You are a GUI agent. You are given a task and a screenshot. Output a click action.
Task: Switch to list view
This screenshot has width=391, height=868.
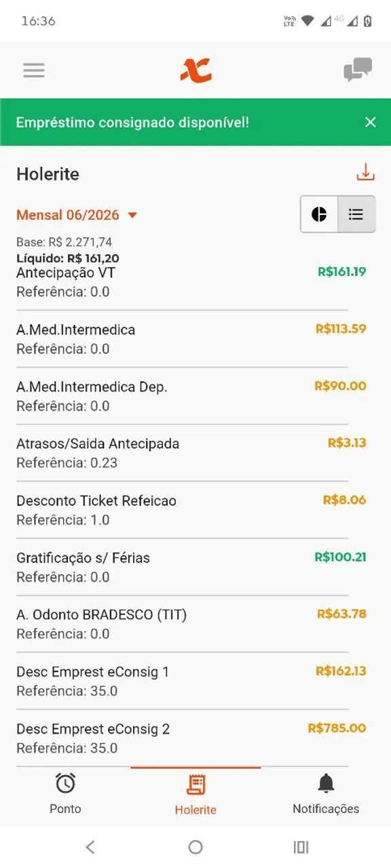[x=356, y=214]
